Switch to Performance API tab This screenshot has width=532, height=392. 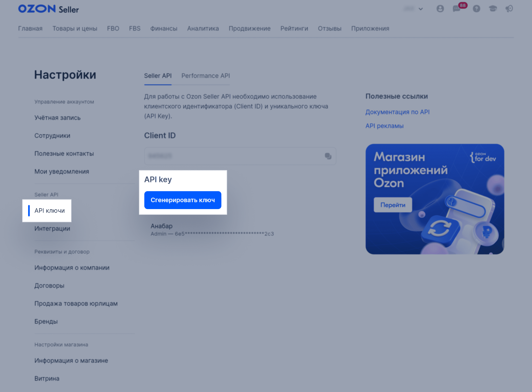206,76
